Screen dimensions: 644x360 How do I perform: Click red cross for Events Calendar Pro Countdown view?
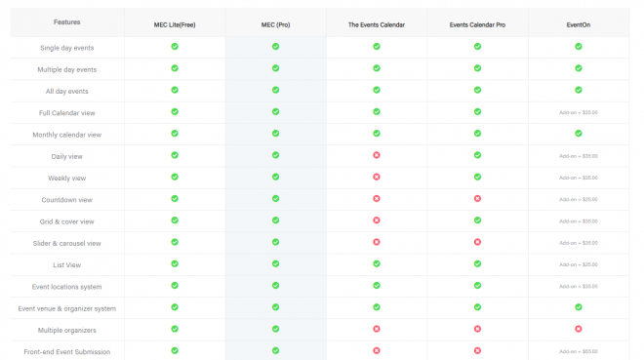click(x=477, y=199)
